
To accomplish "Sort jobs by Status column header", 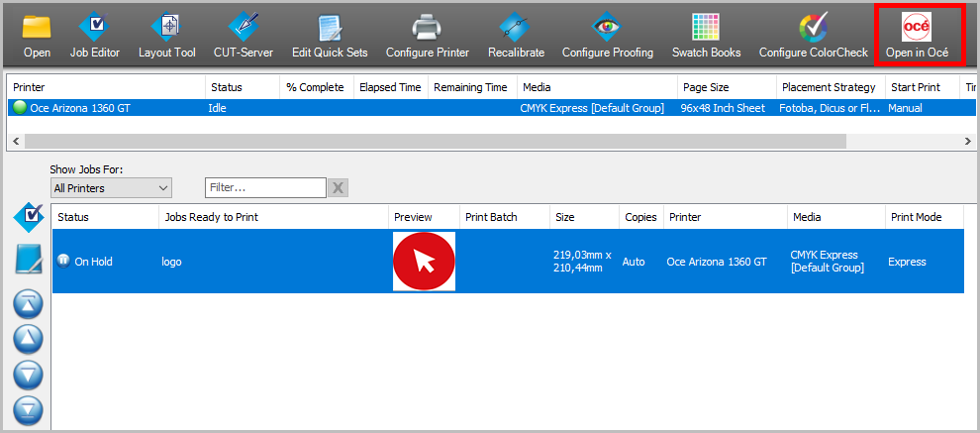I will [x=104, y=217].
